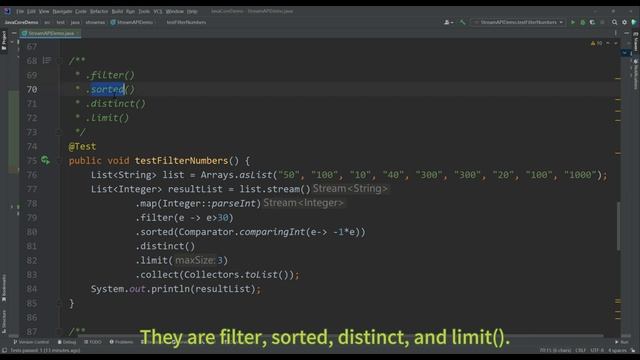Click the Debug bug icon in toolbar
Screen dimensions: 640x360
(x=583, y=22)
